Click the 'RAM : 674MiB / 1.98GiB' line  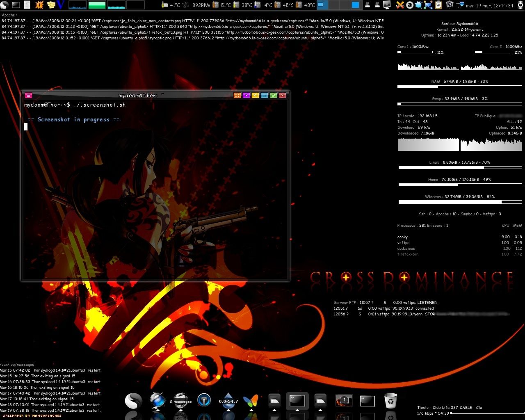point(460,82)
